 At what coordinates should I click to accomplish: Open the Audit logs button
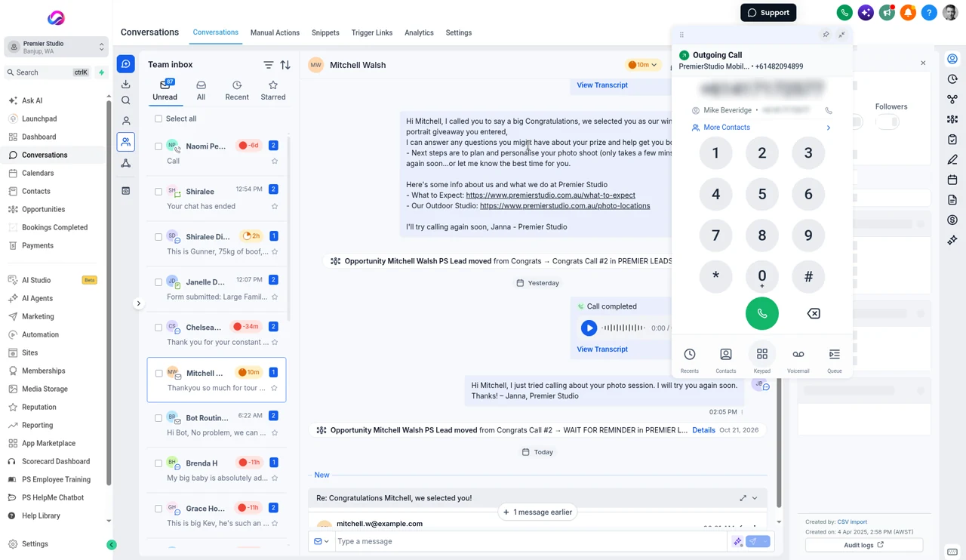[864, 545]
